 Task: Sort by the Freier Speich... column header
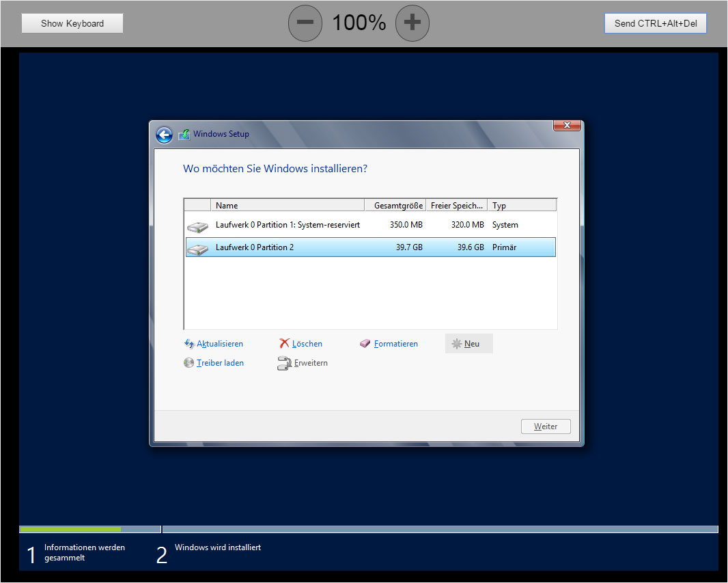[x=457, y=205]
